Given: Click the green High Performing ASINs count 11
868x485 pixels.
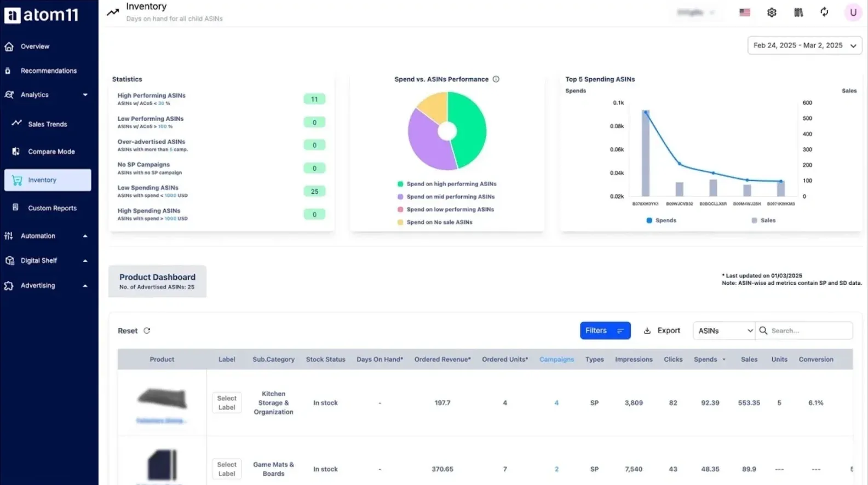Looking at the screenshot, I should (314, 99).
